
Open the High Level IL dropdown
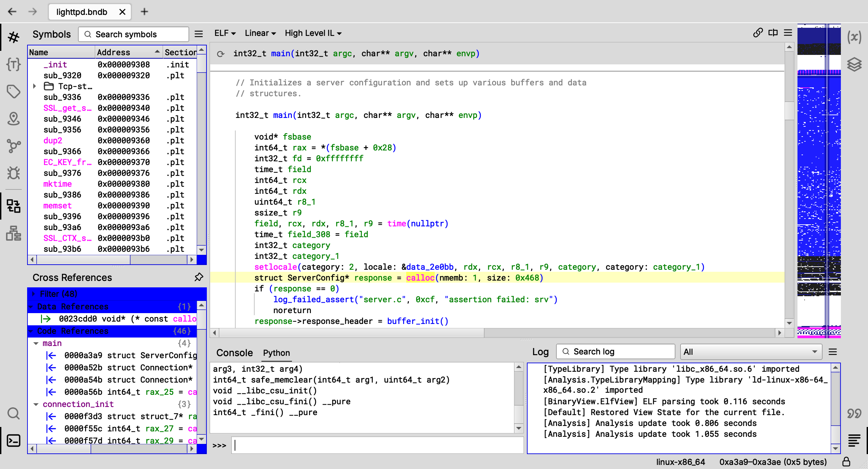pos(313,33)
